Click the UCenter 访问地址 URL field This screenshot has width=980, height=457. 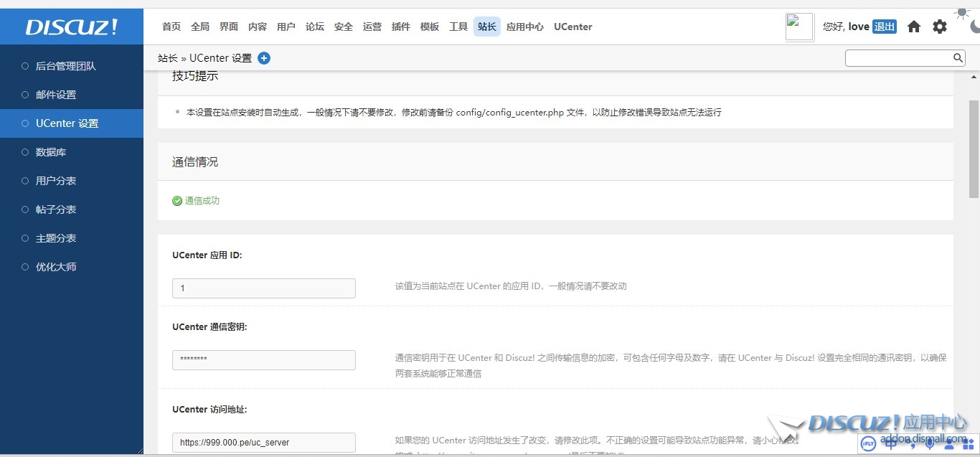click(264, 443)
